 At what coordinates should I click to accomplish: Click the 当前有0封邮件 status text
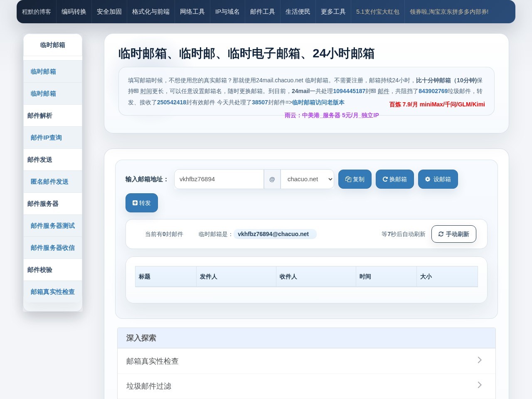point(164,234)
